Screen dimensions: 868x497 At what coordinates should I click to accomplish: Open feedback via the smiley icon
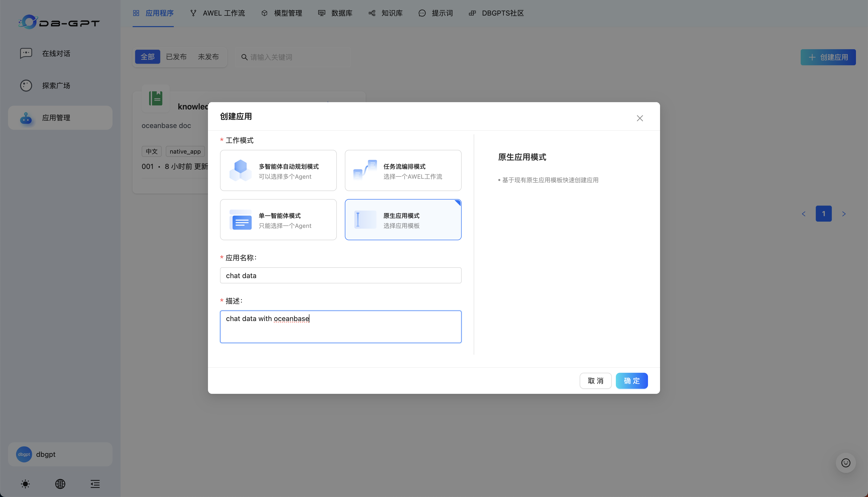point(845,463)
